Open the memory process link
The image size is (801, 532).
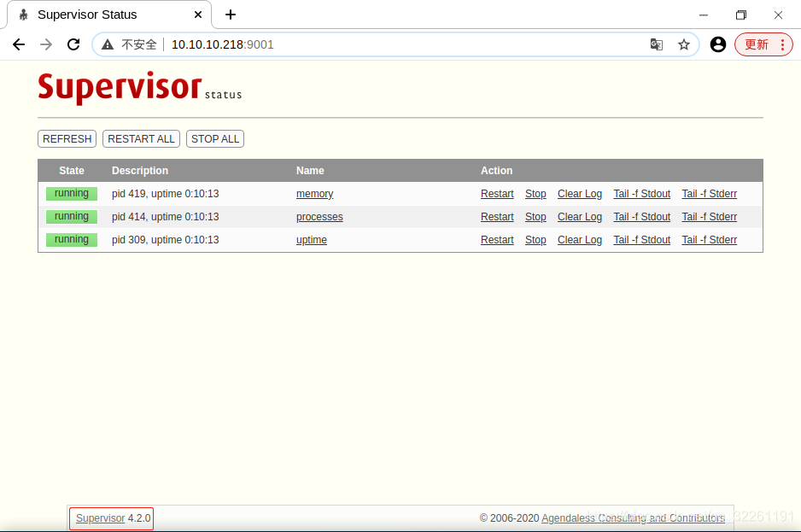click(314, 194)
